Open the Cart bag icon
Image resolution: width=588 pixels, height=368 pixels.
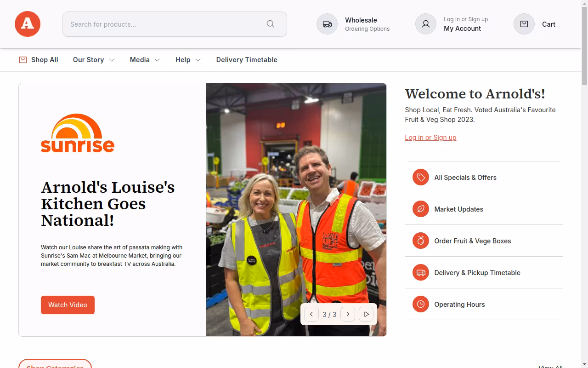coord(524,24)
